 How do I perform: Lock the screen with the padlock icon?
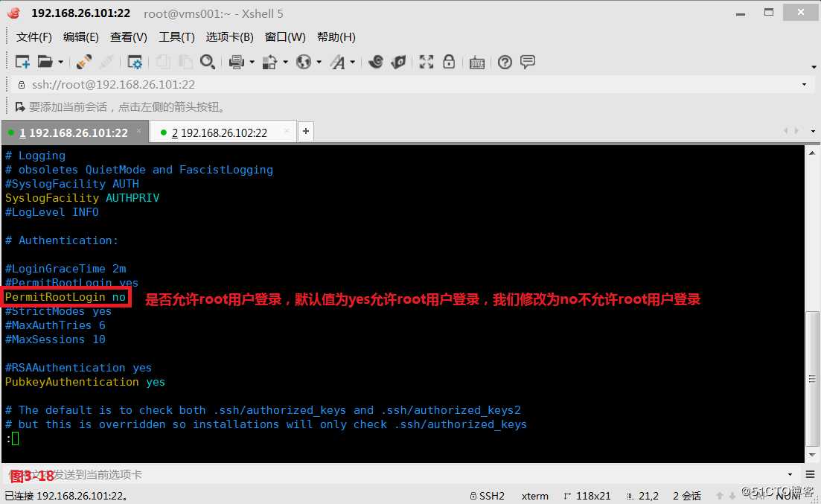pos(450,62)
